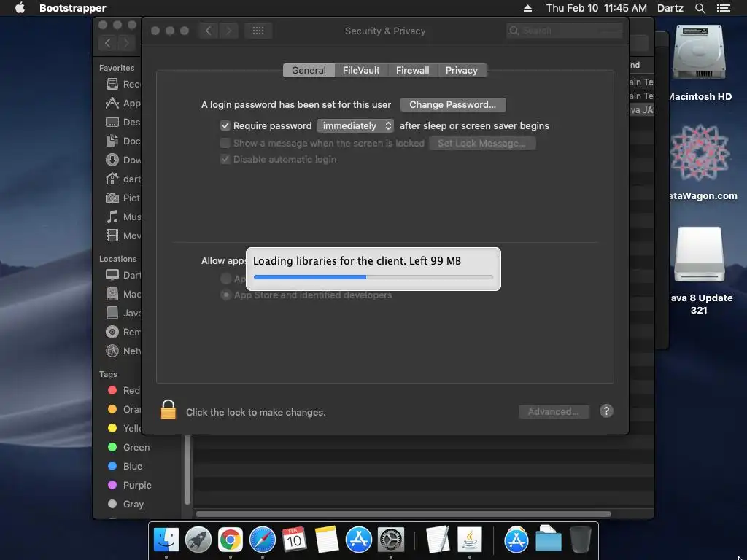Image resolution: width=747 pixels, height=560 pixels.
Task: Open Google Chrome in the Dock
Action: (x=230, y=540)
